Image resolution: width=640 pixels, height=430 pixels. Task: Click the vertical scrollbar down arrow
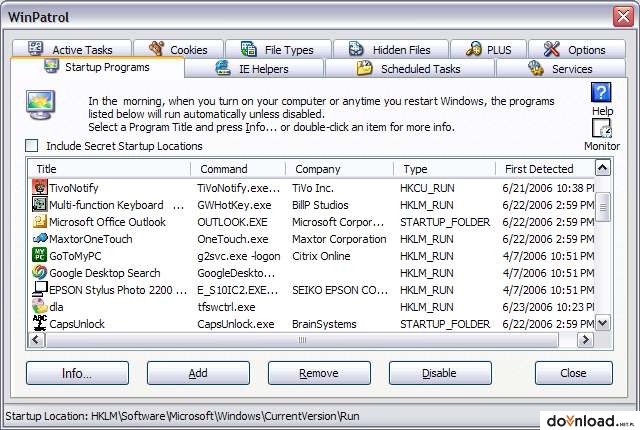603,324
